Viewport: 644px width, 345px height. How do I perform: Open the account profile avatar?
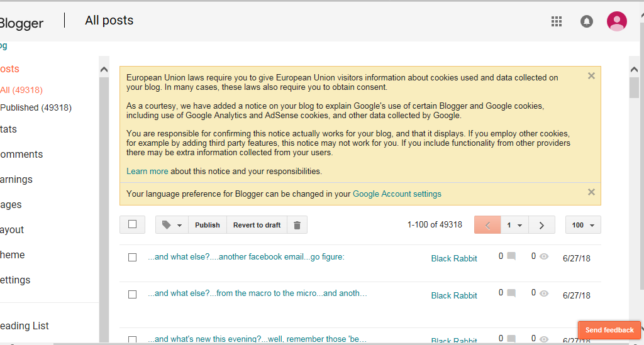coord(616,21)
